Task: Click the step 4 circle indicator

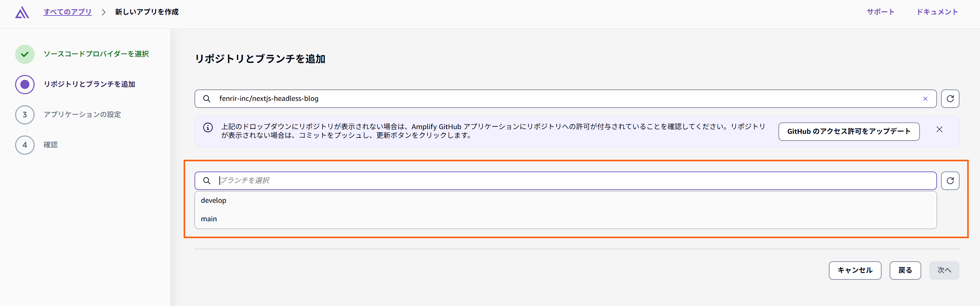Action: coord(25,145)
